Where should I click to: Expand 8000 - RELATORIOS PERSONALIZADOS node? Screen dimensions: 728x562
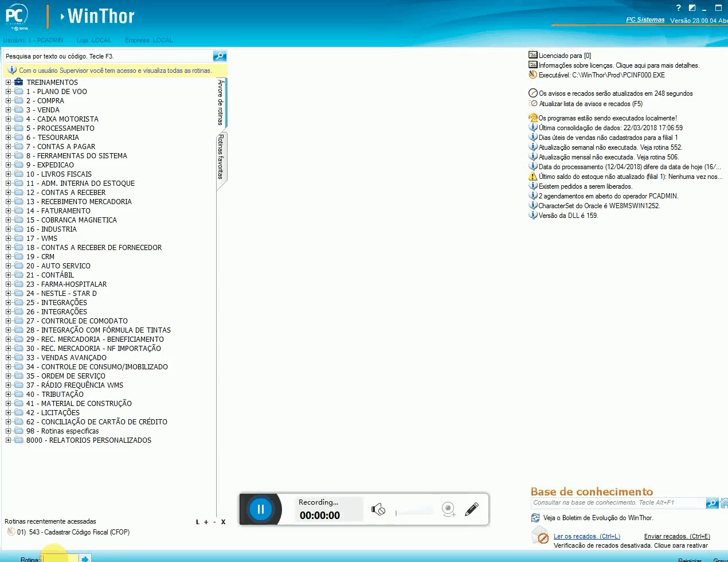point(9,440)
